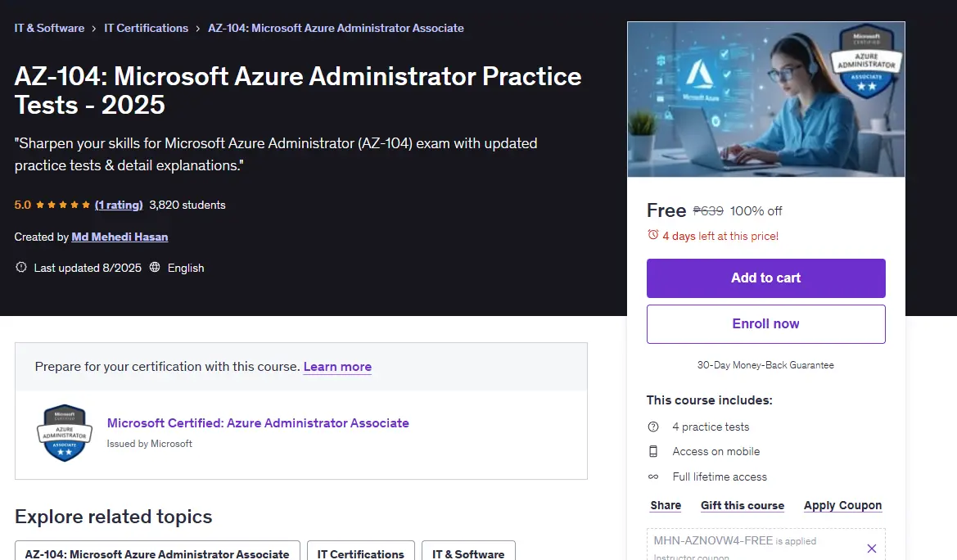Image resolution: width=957 pixels, height=560 pixels.
Task: Open the Learn more certification link
Action: tap(337, 367)
